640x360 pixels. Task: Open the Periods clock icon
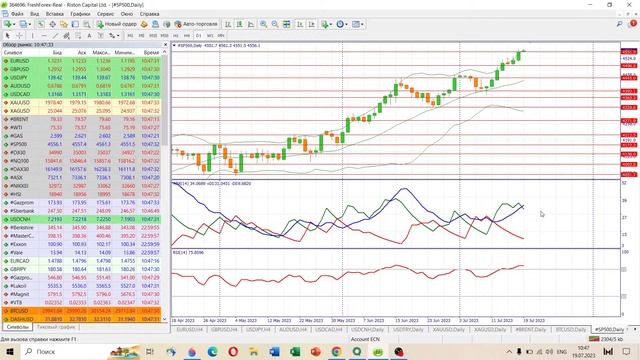[x=340, y=24]
